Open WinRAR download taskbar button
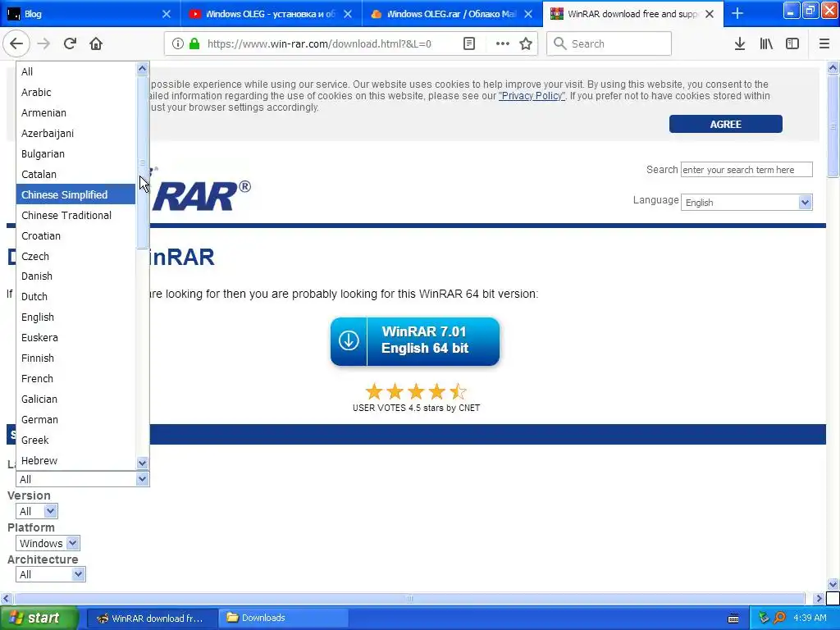 click(x=152, y=619)
